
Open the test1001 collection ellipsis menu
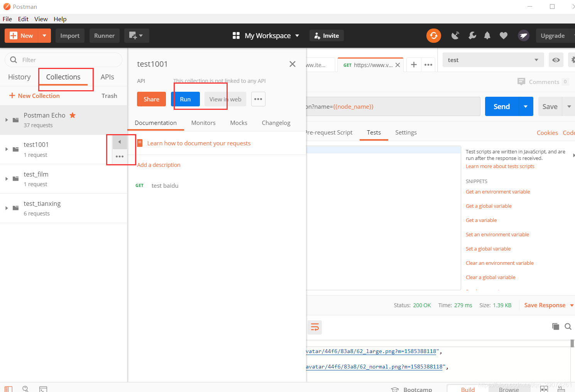[x=120, y=156]
